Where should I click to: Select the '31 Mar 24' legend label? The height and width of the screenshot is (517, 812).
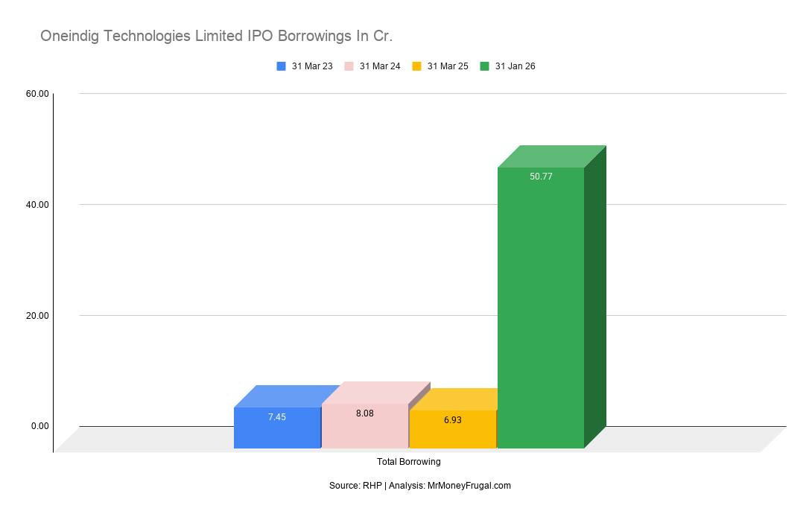click(380, 66)
